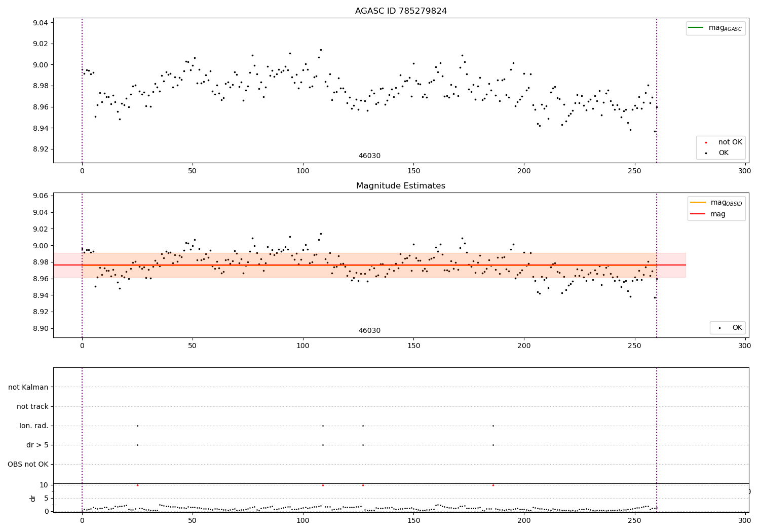760x532 pixels.
Task: Click the 'mag' legend label text
Action: coord(718,214)
